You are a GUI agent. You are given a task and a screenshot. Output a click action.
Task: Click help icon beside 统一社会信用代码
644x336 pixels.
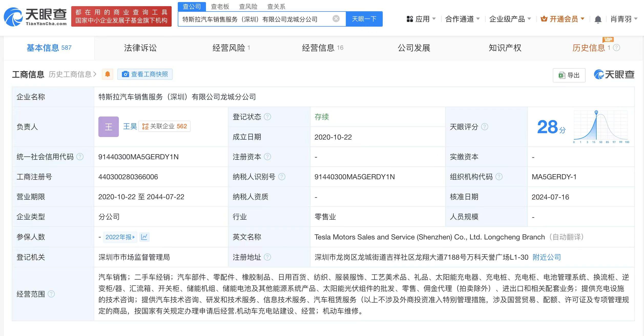80,157
